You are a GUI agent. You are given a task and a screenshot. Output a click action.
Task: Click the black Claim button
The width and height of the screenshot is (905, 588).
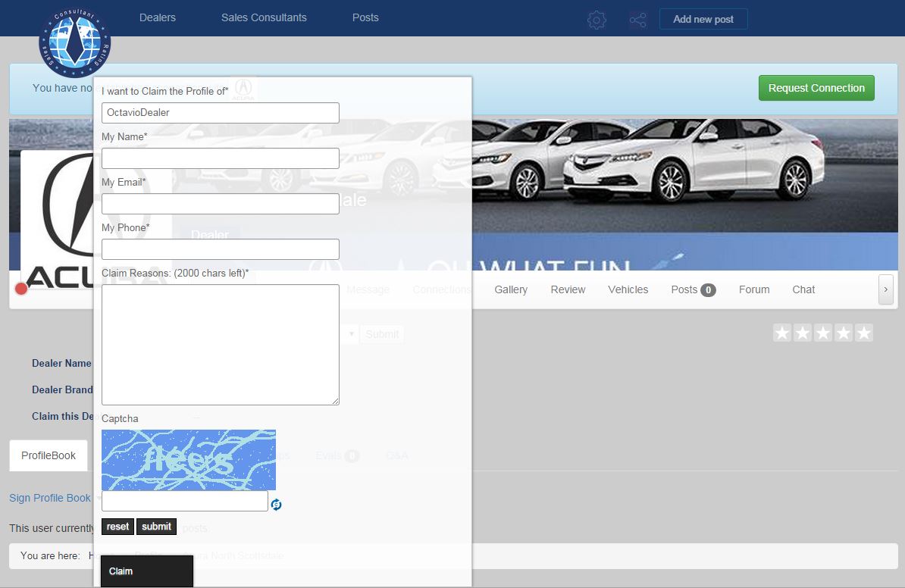pos(146,571)
